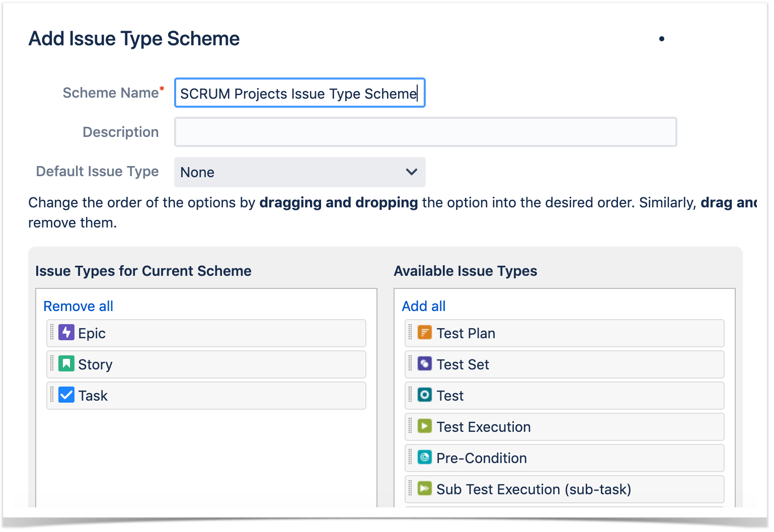Click the Sub Test Execution icon
Screen dimensions: 774x532
pos(425,489)
